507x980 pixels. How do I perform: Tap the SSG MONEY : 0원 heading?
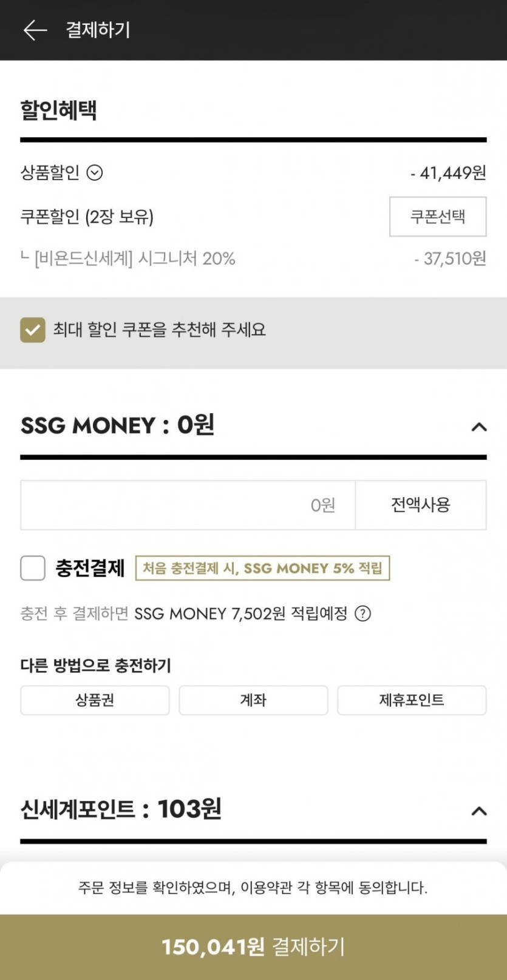click(118, 425)
